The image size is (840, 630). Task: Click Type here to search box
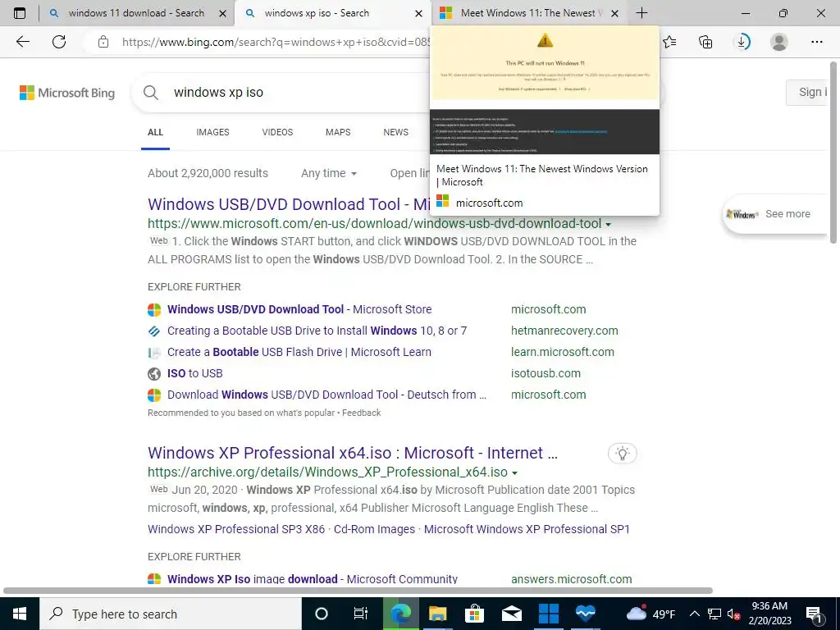tap(171, 614)
